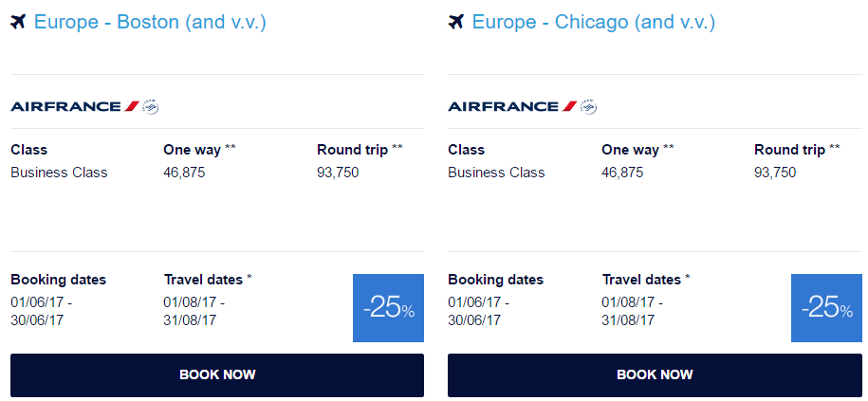Click the airplane icon beside Europe - Boston
Image resolution: width=868 pixels, height=401 pixels.
[18, 23]
